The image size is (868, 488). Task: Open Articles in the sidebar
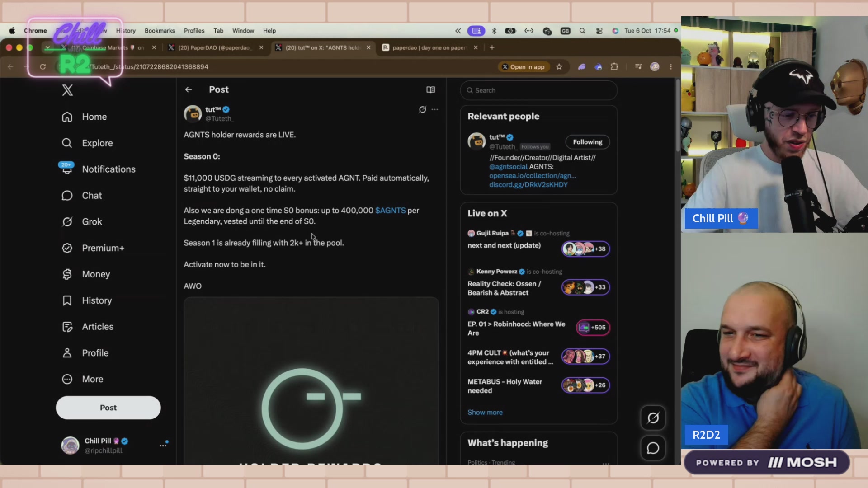(88, 327)
